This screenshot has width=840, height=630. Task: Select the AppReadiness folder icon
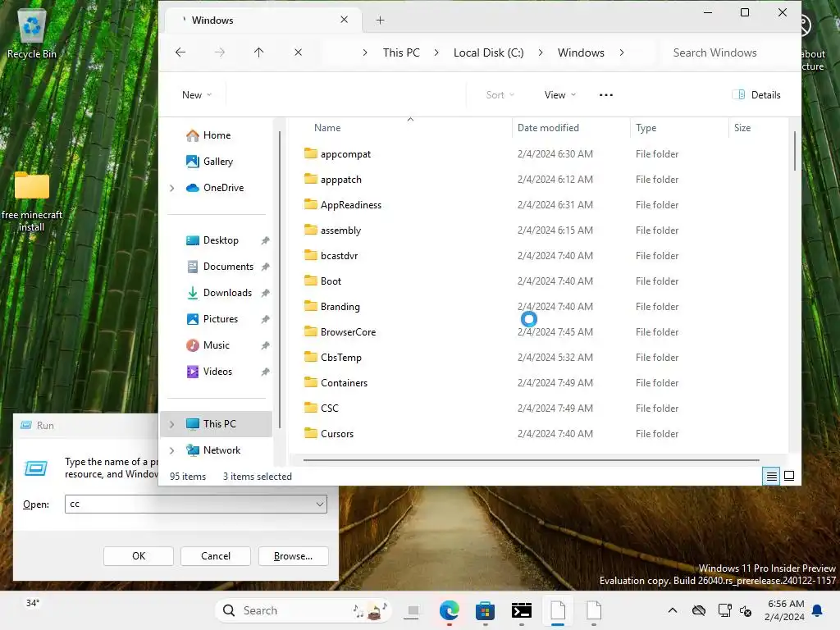pos(311,204)
